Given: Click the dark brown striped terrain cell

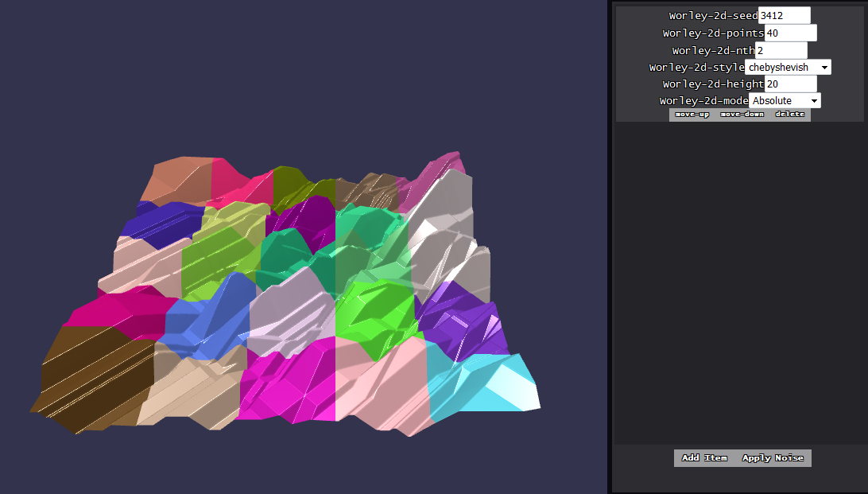Looking at the screenshot, I should [x=91, y=378].
